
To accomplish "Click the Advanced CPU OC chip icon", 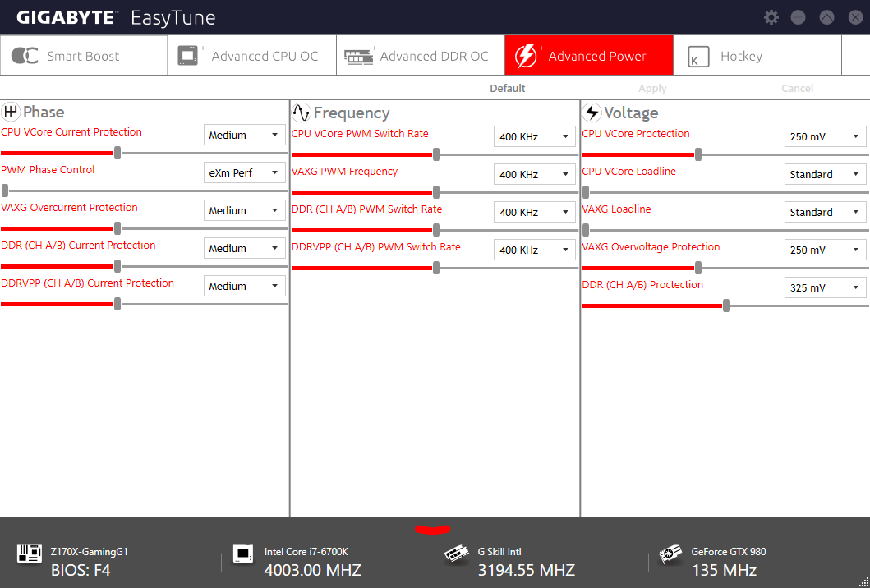I will (x=189, y=56).
